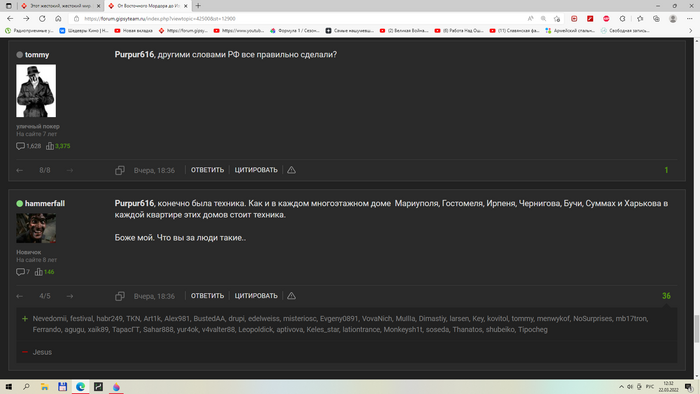Image resolution: width=700 pixels, height=394 pixels.
Task: Click zoom magnifier icon in address bar
Action: tap(543, 19)
